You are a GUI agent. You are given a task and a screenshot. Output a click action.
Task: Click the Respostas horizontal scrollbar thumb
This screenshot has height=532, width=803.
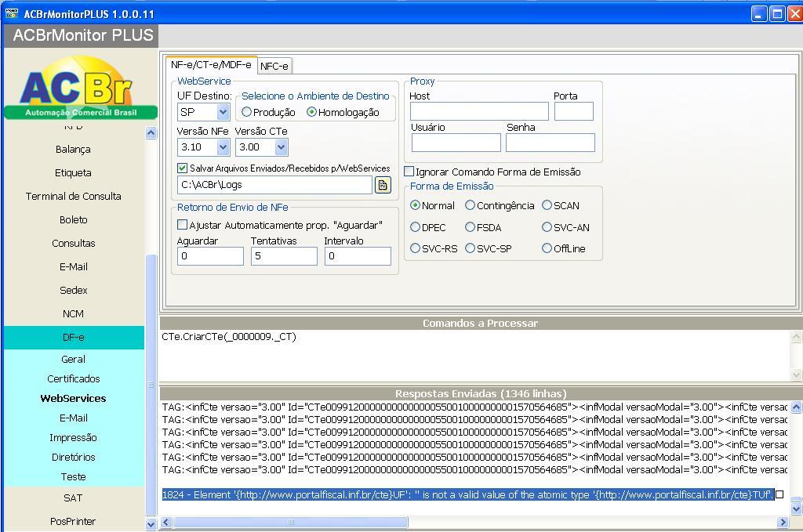291,523
